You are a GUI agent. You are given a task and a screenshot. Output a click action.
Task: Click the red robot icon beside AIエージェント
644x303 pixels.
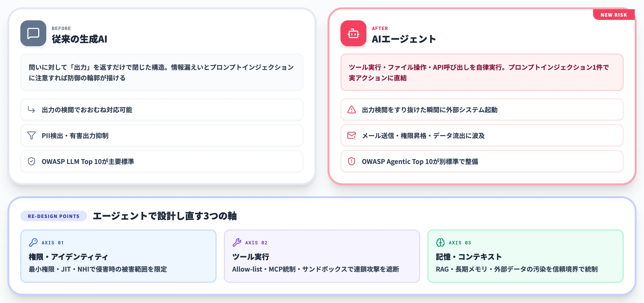pyautogui.click(x=353, y=33)
